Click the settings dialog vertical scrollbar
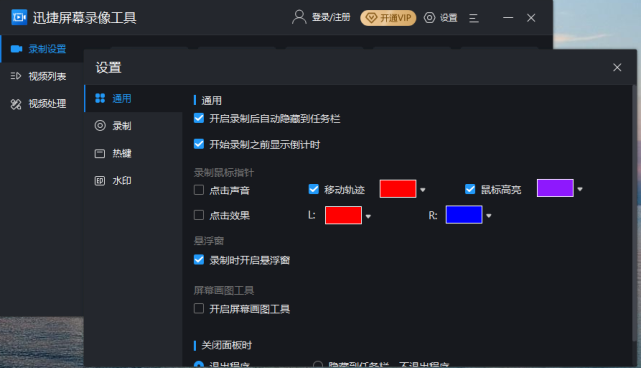Viewport: 641px width, 368px height. 634,213
